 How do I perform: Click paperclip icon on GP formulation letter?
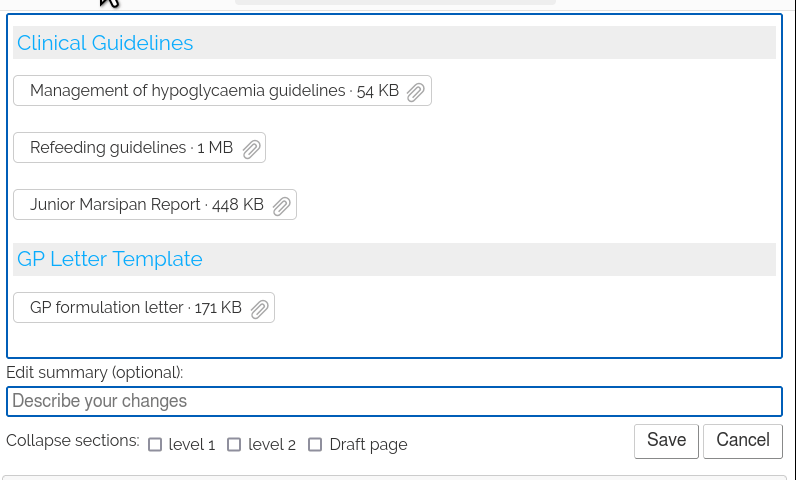coord(260,309)
